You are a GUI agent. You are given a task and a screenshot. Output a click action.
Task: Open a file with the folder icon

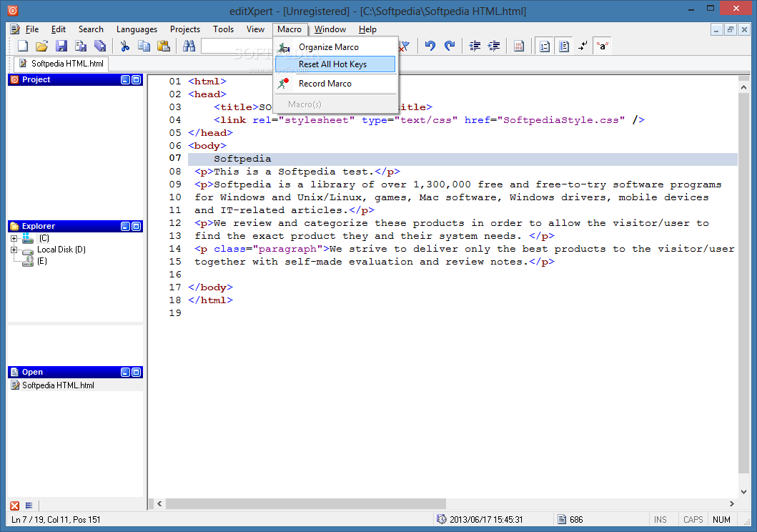42,46
